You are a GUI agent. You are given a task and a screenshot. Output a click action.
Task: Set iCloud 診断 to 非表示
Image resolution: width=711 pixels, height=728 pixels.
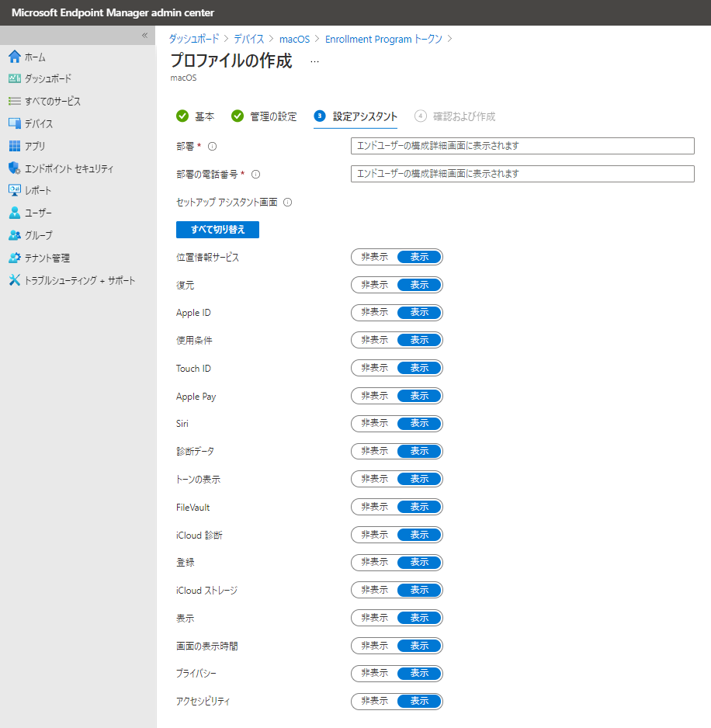click(x=374, y=535)
